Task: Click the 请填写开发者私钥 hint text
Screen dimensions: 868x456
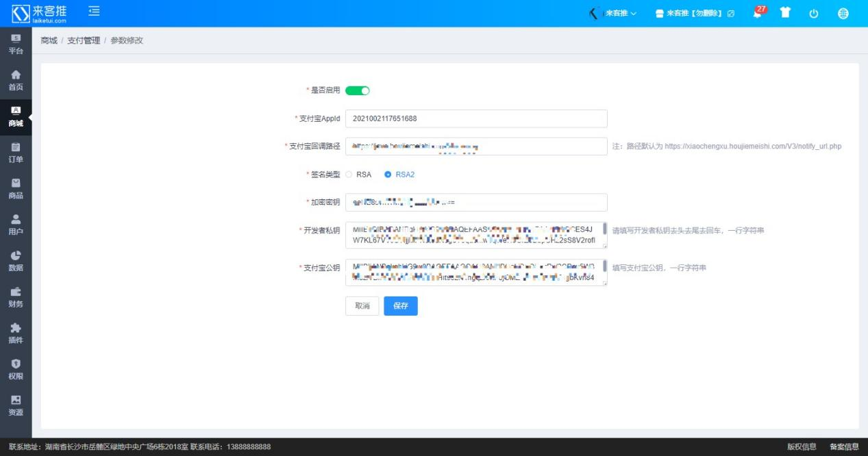Action: click(688, 230)
